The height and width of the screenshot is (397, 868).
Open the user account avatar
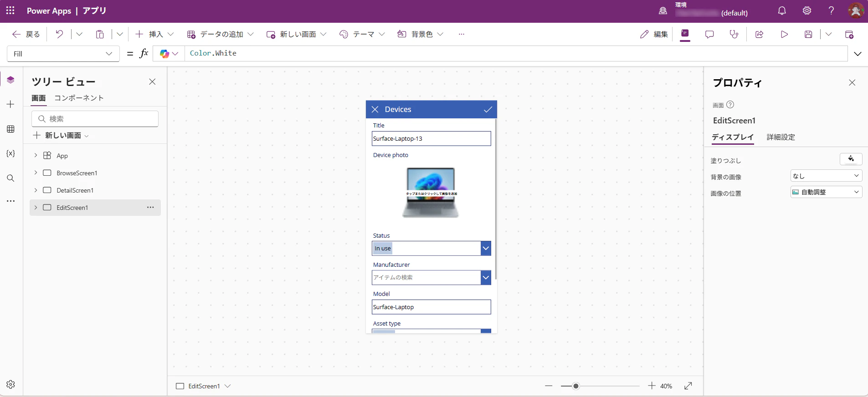click(x=856, y=10)
